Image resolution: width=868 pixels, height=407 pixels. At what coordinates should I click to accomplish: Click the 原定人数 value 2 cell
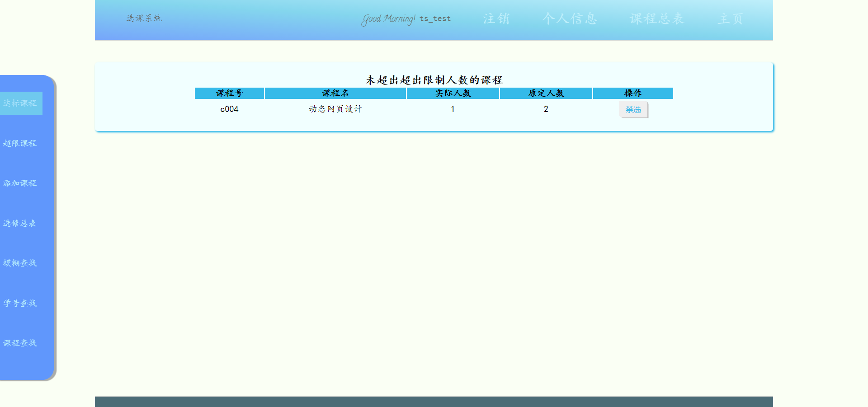point(546,109)
